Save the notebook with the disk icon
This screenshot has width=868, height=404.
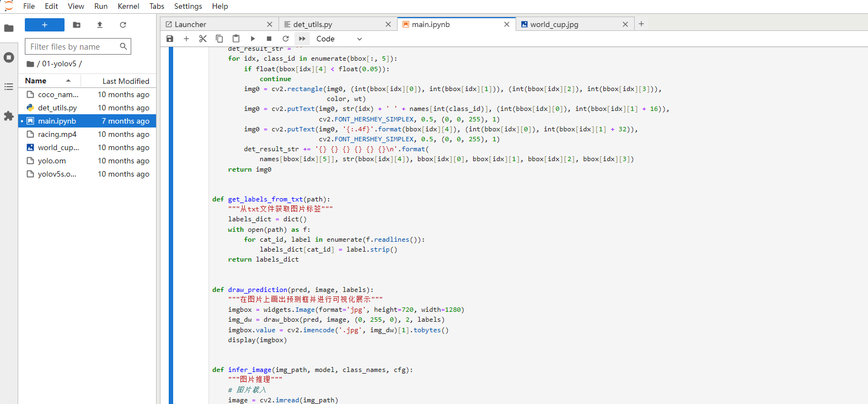pos(170,39)
